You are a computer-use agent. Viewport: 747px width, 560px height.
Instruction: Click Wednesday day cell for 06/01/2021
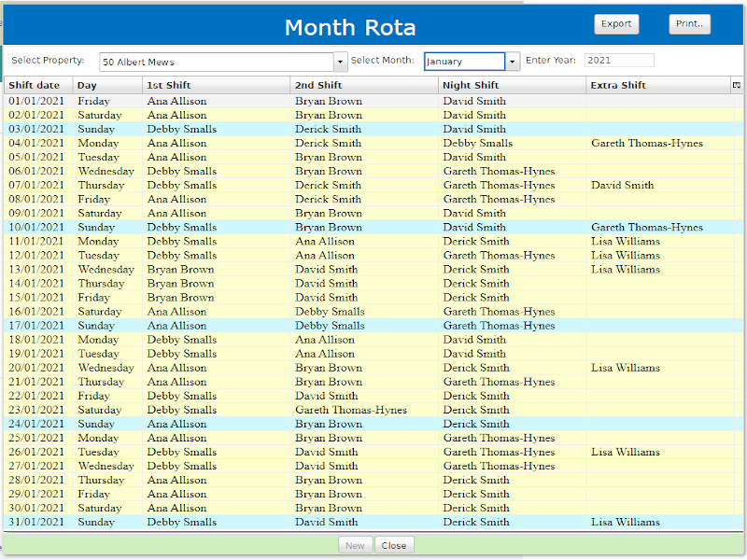tap(106, 172)
